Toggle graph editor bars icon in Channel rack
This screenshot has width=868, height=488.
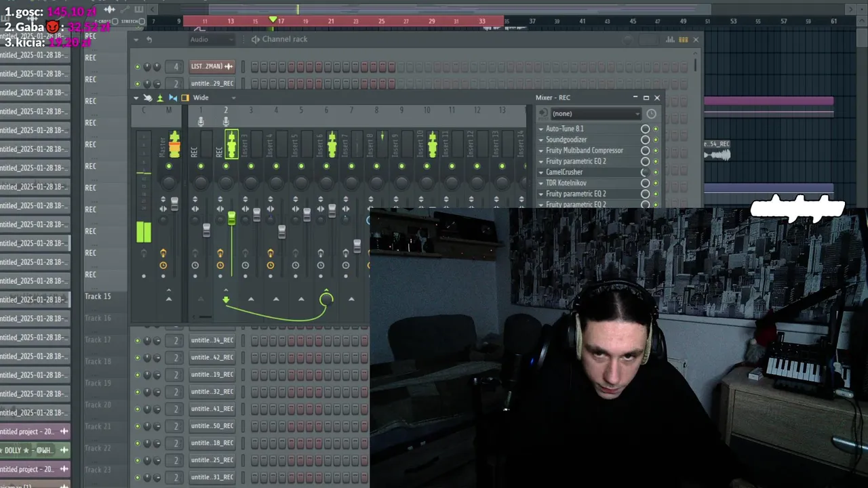pyautogui.click(x=671, y=39)
